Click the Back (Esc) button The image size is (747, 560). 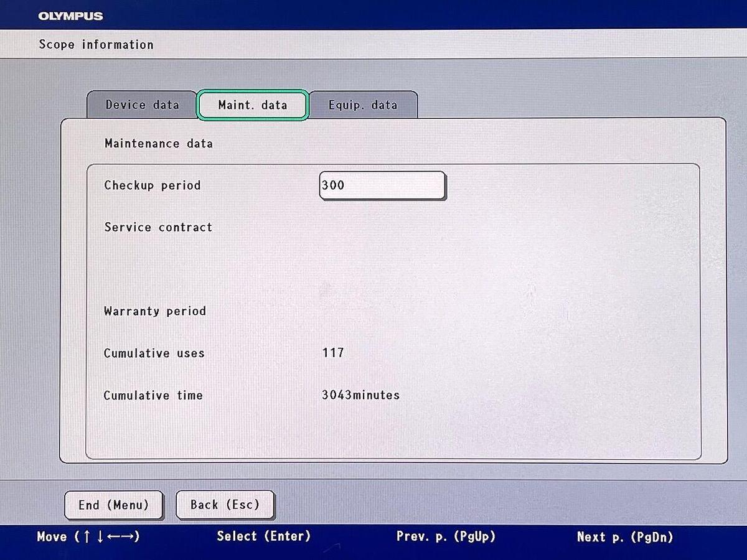point(225,505)
